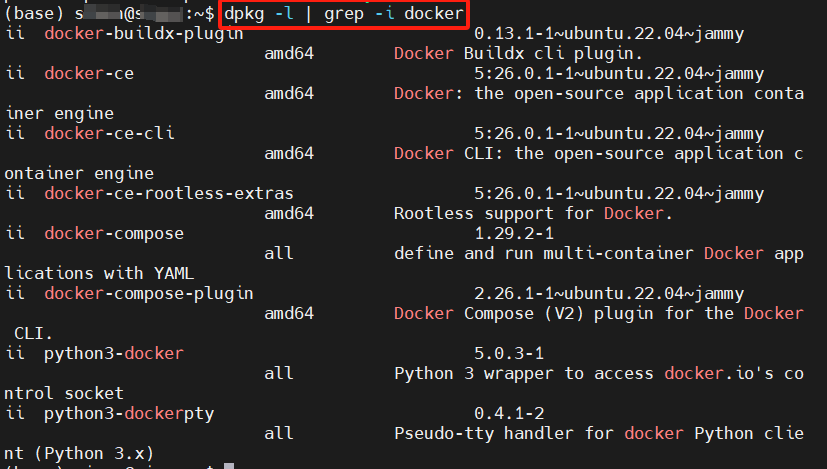Click the highlighted dpkg grep docker command
The image size is (827, 469).
[344, 14]
